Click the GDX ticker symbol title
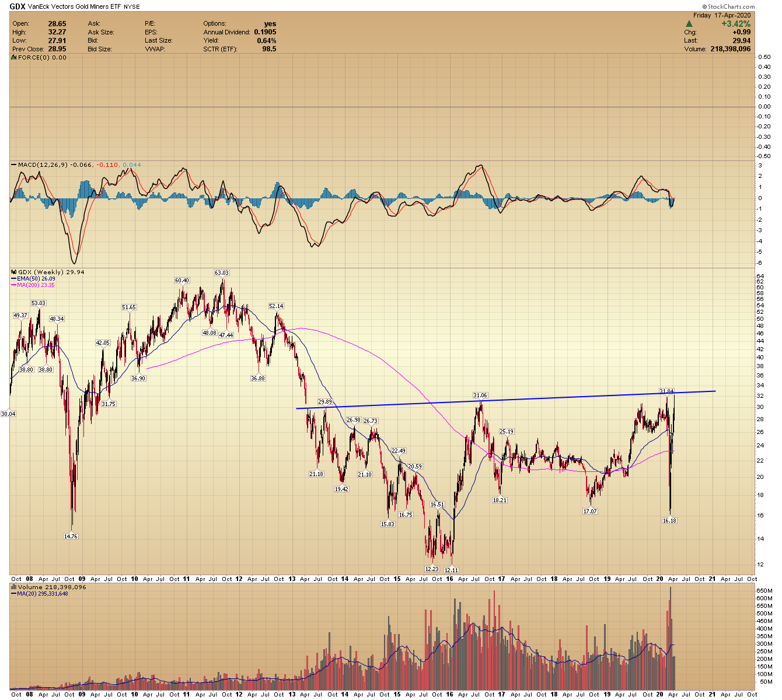Image resolution: width=782 pixels, height=700 pixels. pyautogui.click(x=17, y=7)
